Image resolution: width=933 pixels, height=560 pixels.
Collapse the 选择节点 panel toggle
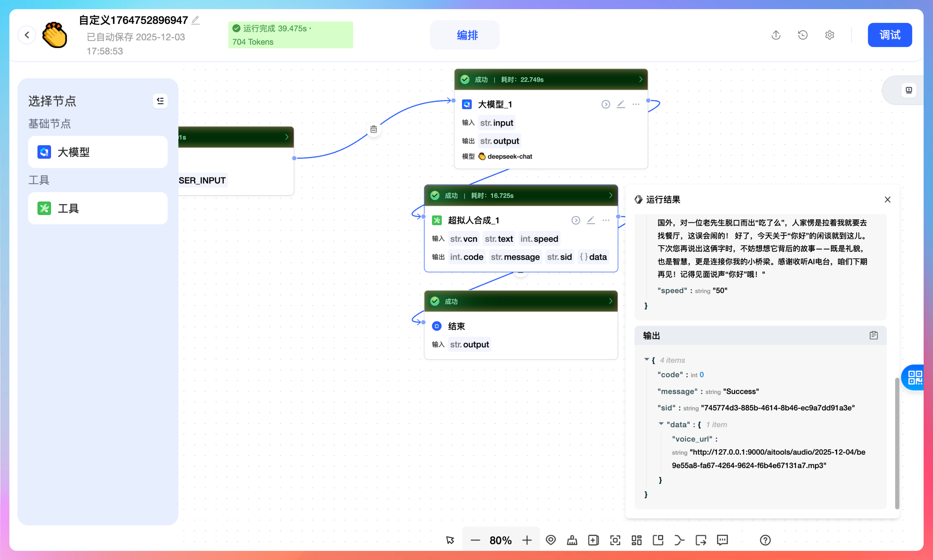point(160,101)
